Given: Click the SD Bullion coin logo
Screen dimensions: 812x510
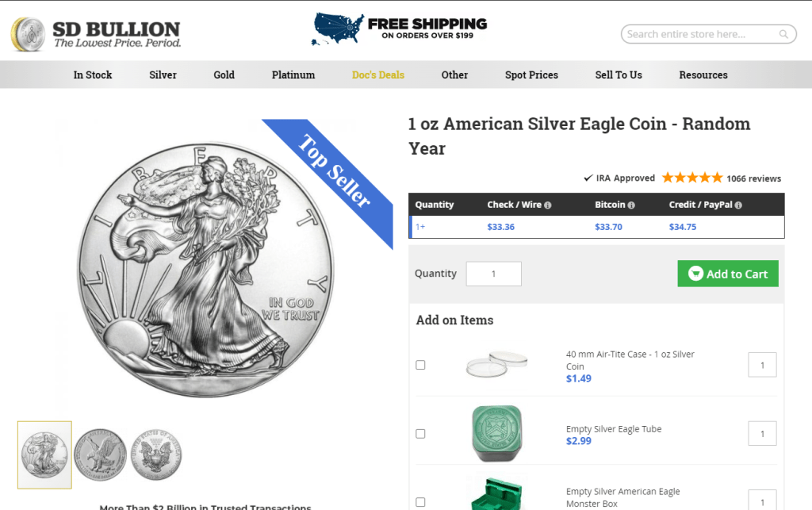Looking at the screenshot, I should click(x=28, y=35).
